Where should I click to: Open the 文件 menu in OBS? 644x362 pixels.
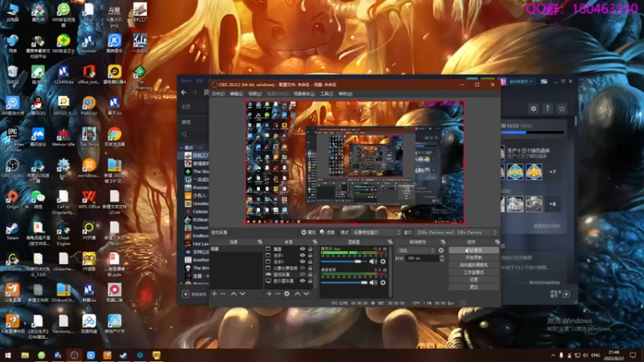coord(218,94)
